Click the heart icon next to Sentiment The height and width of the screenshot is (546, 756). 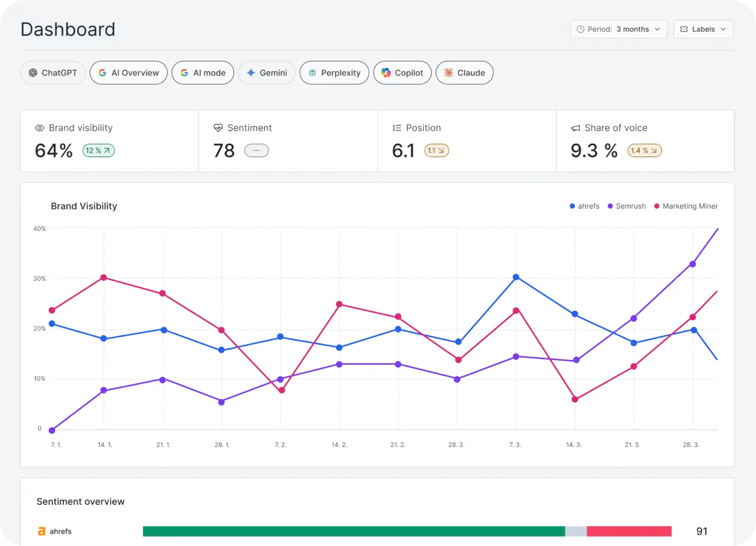[218, 127]
